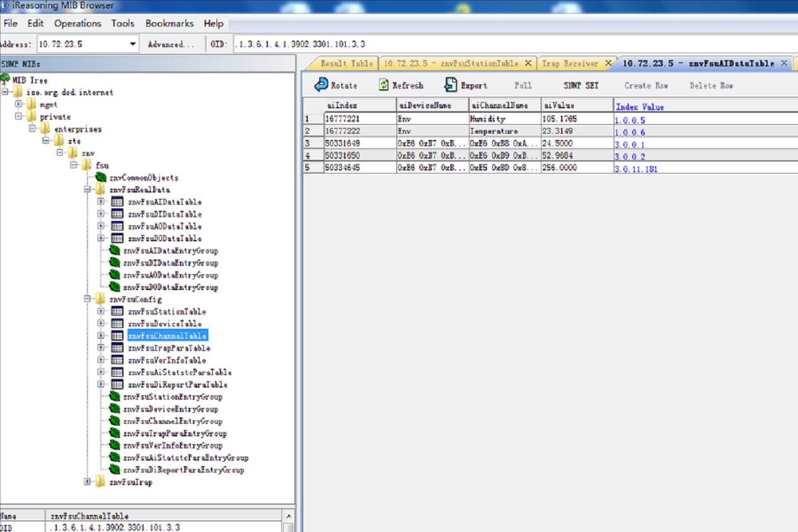Select the znvCommonObjects leaf node icon
Viewport: 798px width, 532px height.
(x=101, y=177)
